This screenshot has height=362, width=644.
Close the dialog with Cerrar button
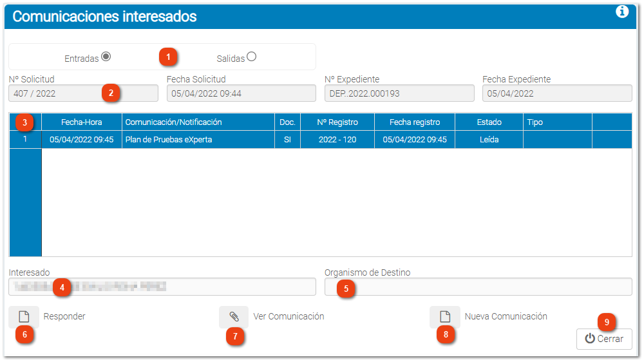click(x=604, y=339)
